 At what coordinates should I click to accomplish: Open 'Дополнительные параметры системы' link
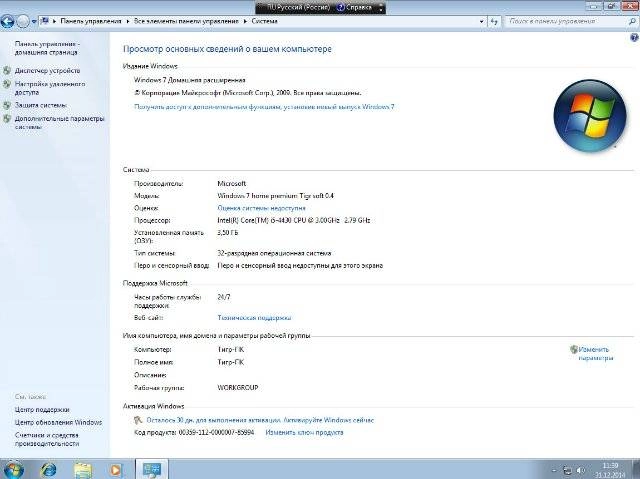pos(60,122)
